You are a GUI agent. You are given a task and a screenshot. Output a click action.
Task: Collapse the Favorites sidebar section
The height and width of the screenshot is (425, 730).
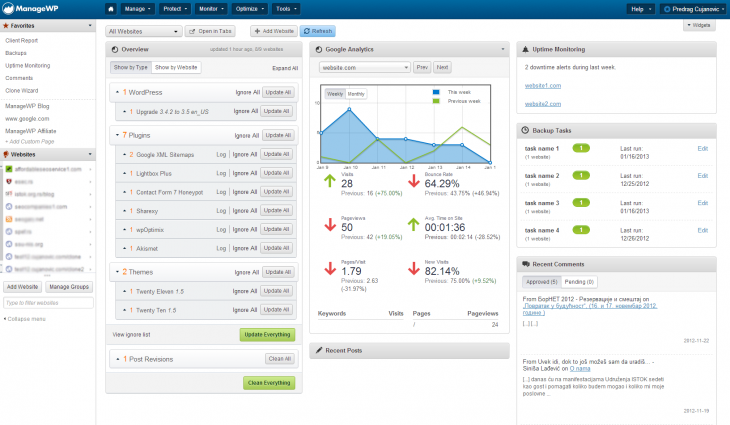(90, 26)
